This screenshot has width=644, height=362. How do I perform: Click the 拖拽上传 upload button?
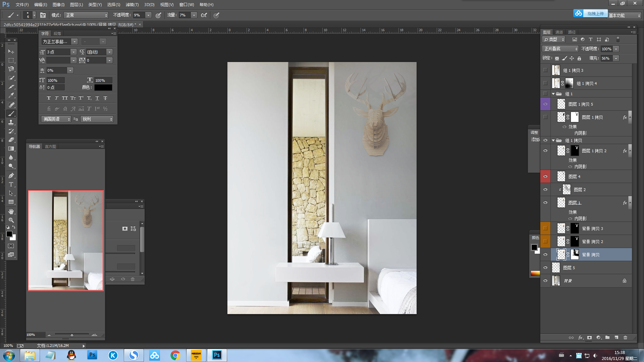[595, 13]
